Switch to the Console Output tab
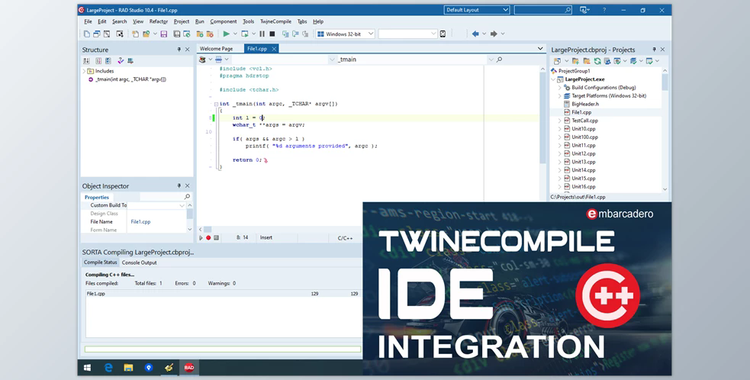Viewport: 750px width, 380px height. 139,263
